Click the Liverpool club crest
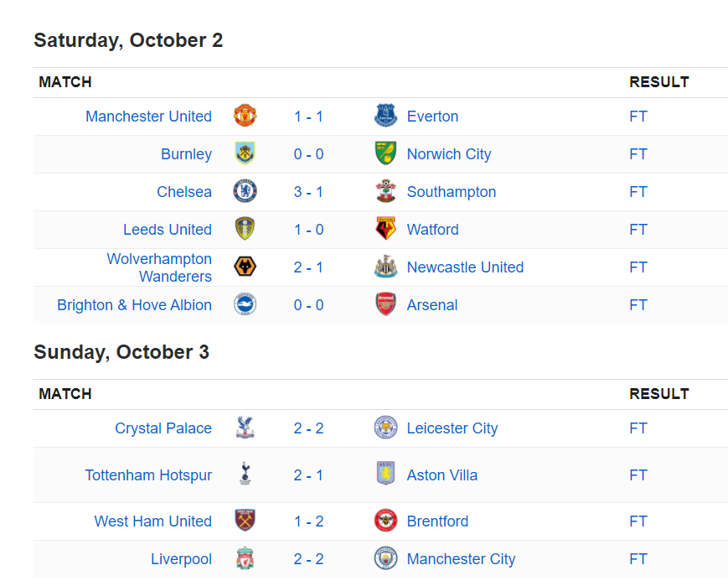 coord(245,558)
